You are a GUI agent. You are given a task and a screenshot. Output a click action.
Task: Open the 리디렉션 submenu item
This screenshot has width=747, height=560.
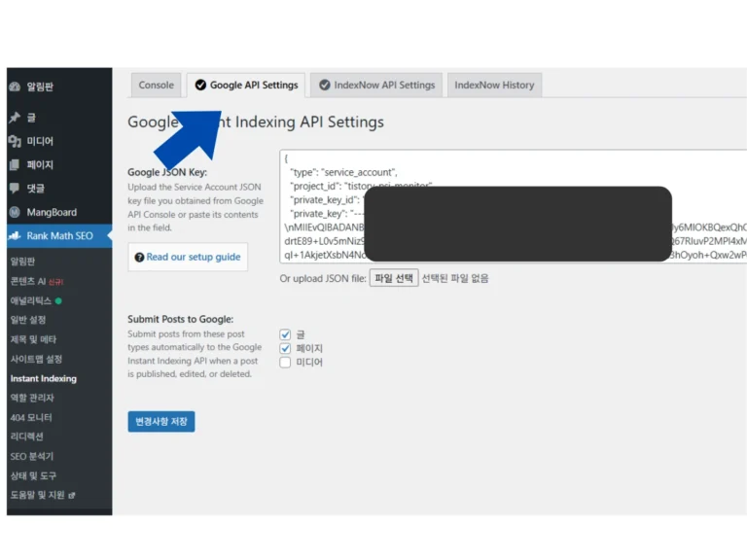pos(26,437)
